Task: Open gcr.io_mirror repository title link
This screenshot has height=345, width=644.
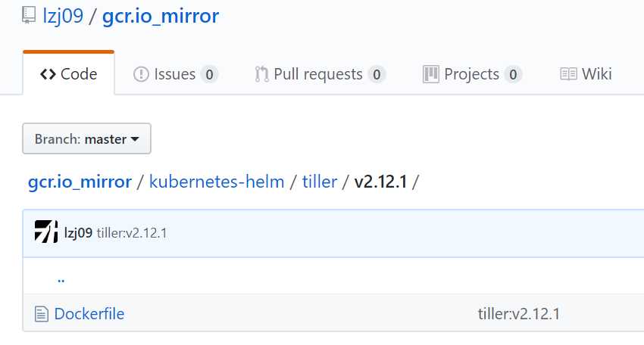Action: tap(161, 17)
